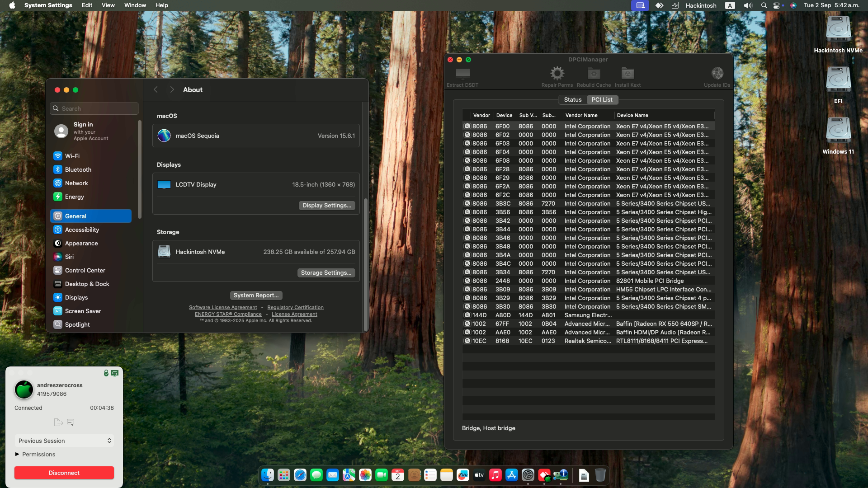The width and height of the screenshot is (868, 488).
Task: Click the Update IDs globe icon
Action: click(x=717, y=73)
